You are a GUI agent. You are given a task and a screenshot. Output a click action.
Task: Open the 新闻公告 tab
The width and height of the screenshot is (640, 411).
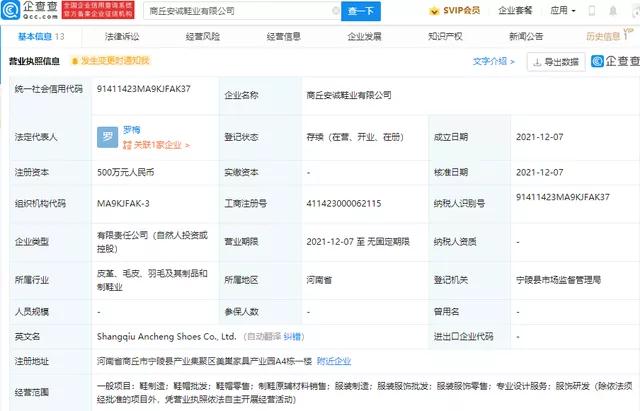[x=526, y=36]
